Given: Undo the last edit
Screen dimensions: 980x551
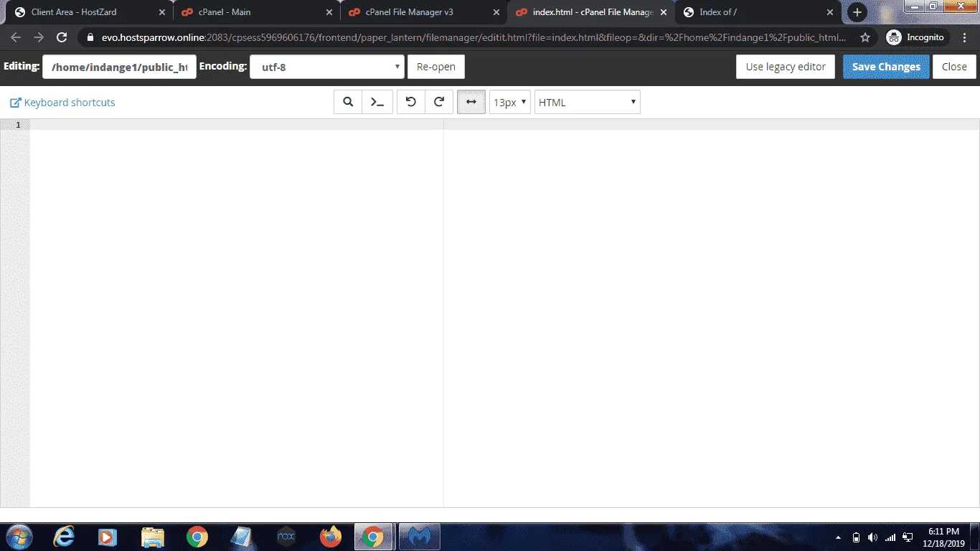Looking at the screenshot, I should 411,102.
